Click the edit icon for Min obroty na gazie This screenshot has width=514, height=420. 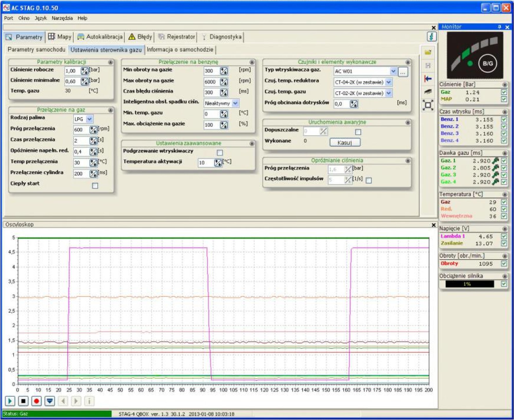(224, 71)
